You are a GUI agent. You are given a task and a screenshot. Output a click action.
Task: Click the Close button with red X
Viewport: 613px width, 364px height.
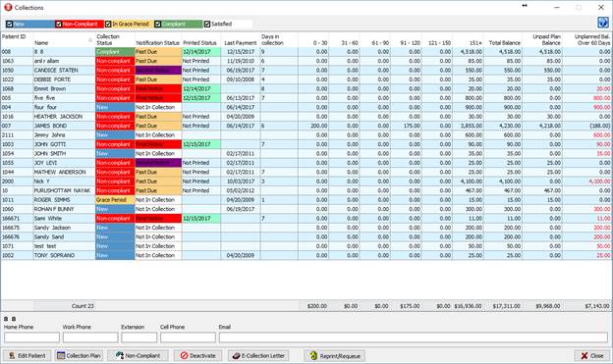click(592, 355)
